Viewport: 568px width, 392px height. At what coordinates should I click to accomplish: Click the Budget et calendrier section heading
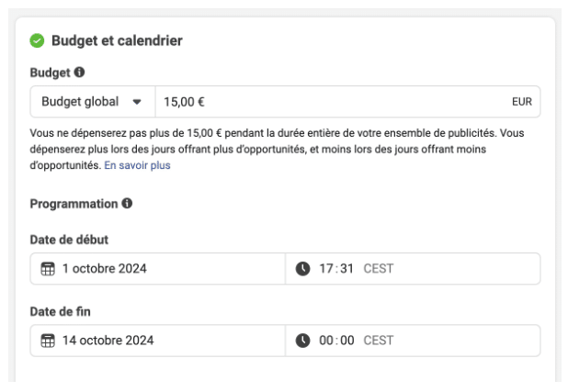(117, 40)
